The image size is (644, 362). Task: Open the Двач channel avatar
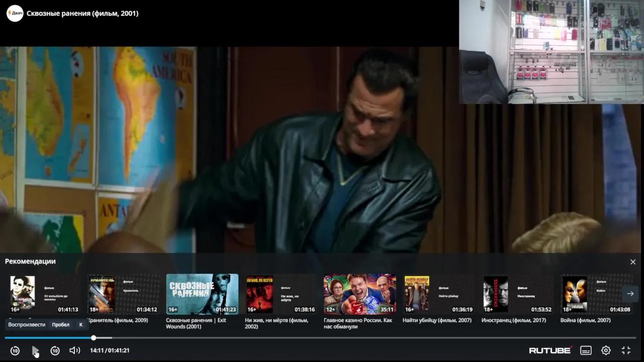click(15, 13)
